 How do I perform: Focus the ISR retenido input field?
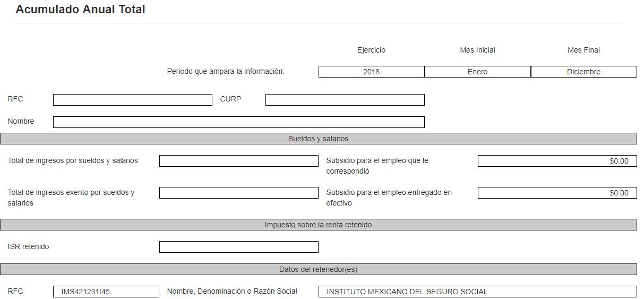[x=239, y=247]
